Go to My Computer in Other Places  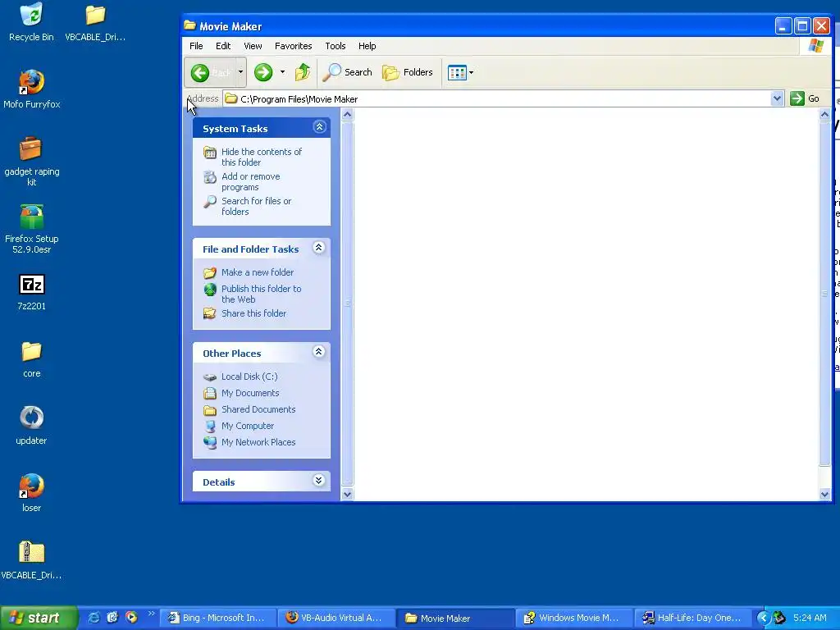coord(248,426)
